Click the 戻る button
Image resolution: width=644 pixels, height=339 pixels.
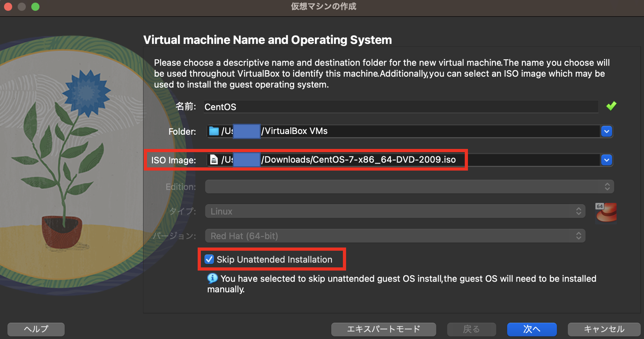471,329
